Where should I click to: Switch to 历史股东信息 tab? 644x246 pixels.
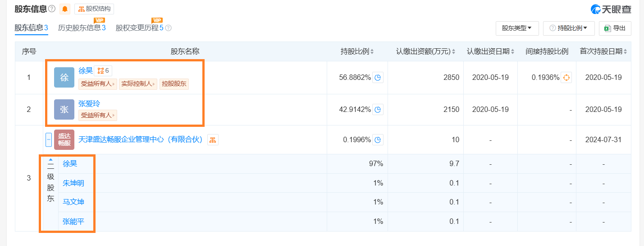tap(82, 28)
